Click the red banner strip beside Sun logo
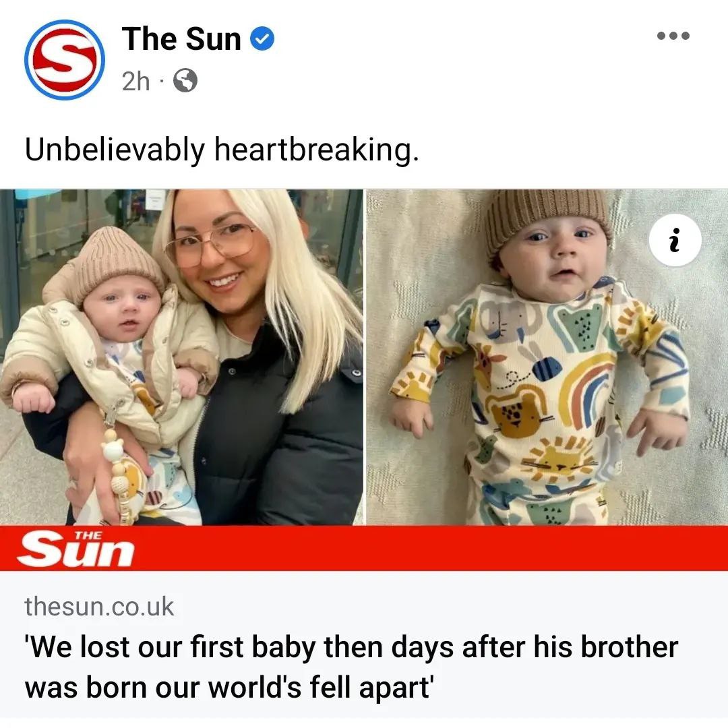Viewport: 728px width, 728px height. pos(432,548)
